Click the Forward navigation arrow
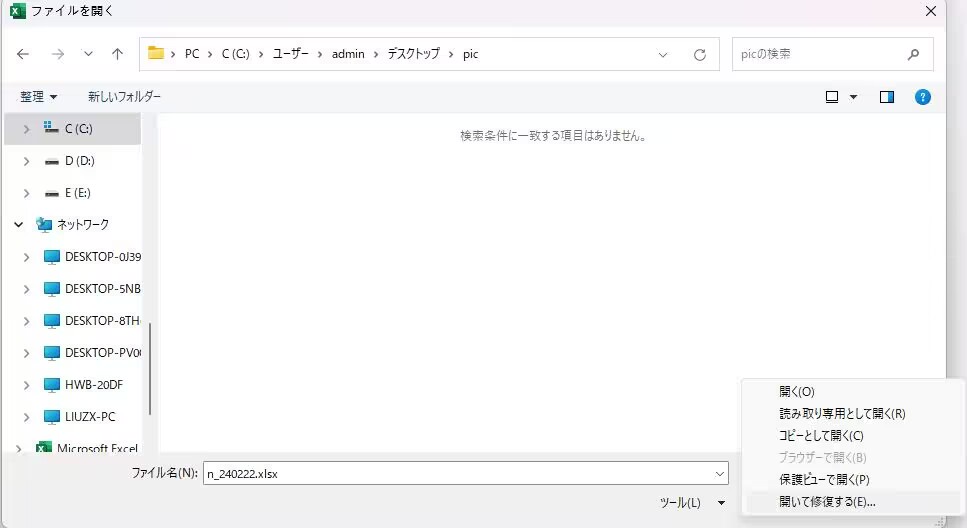 (x=58, y=54)
